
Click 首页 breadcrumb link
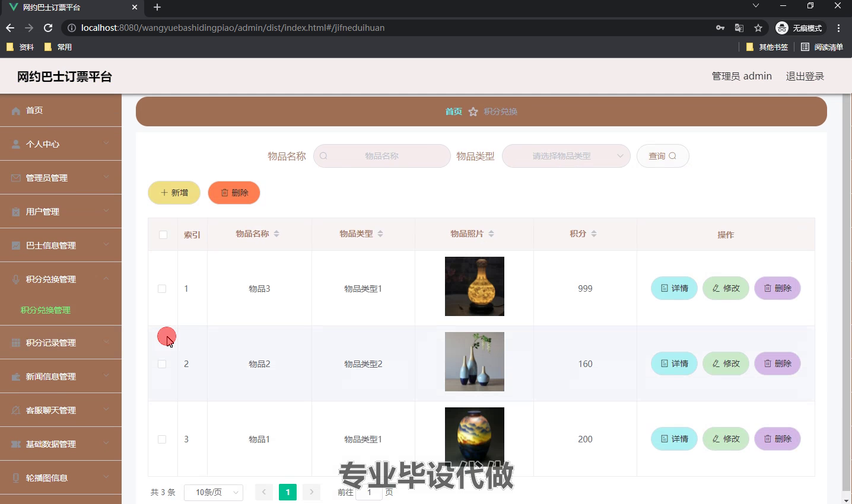[x=454, y=111]
